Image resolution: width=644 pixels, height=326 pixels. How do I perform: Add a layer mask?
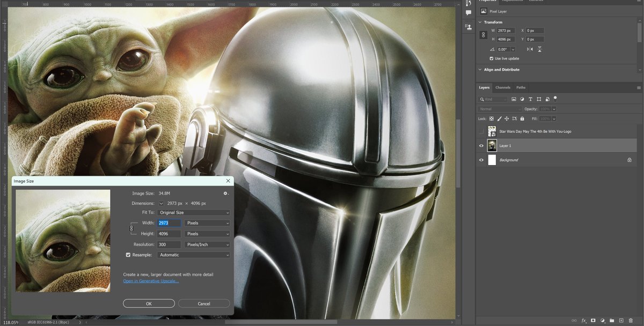[593, 320]
